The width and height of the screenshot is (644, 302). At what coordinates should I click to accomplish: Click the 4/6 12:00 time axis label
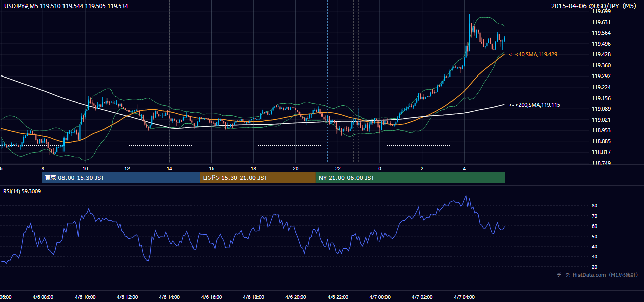click(127, 297)
